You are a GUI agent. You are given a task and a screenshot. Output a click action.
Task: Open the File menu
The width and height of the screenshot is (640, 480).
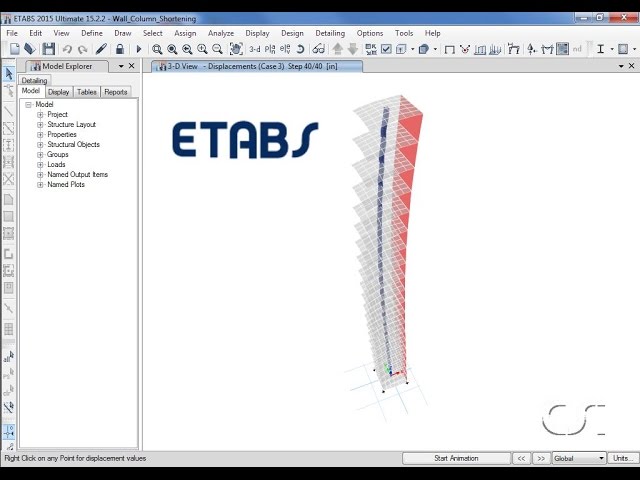[12, 33]
